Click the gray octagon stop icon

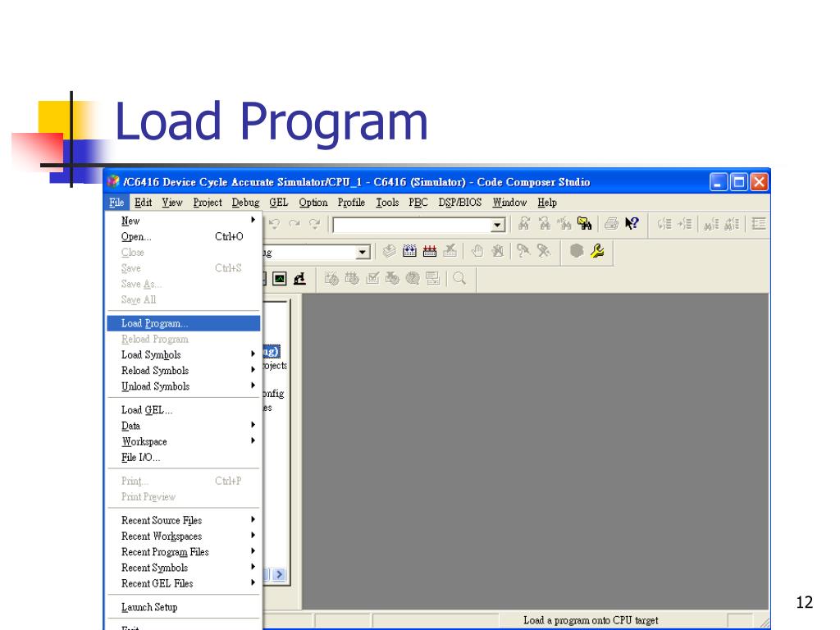point(577,251)
